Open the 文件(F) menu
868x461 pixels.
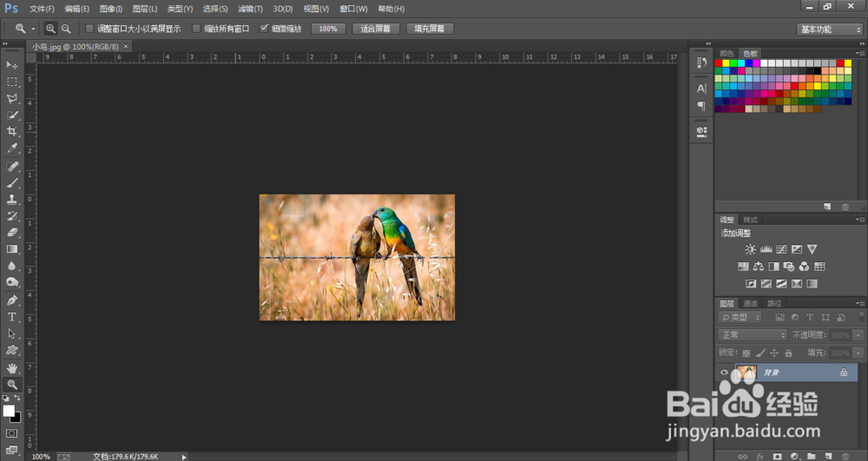(42, 9)
